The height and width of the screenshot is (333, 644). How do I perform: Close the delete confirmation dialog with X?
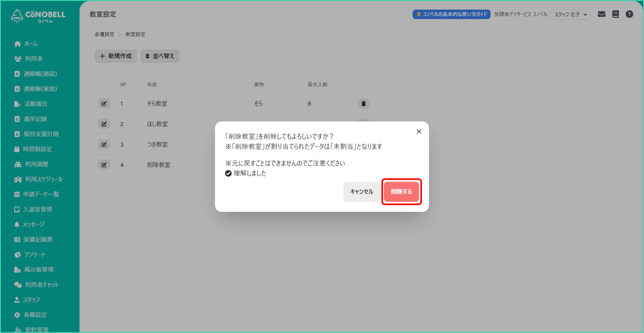point(419,131)
